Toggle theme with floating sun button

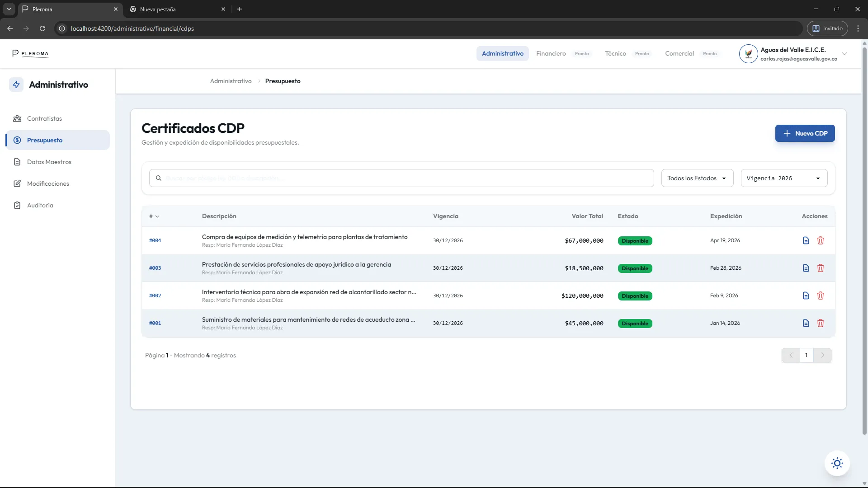coord(837,463)
